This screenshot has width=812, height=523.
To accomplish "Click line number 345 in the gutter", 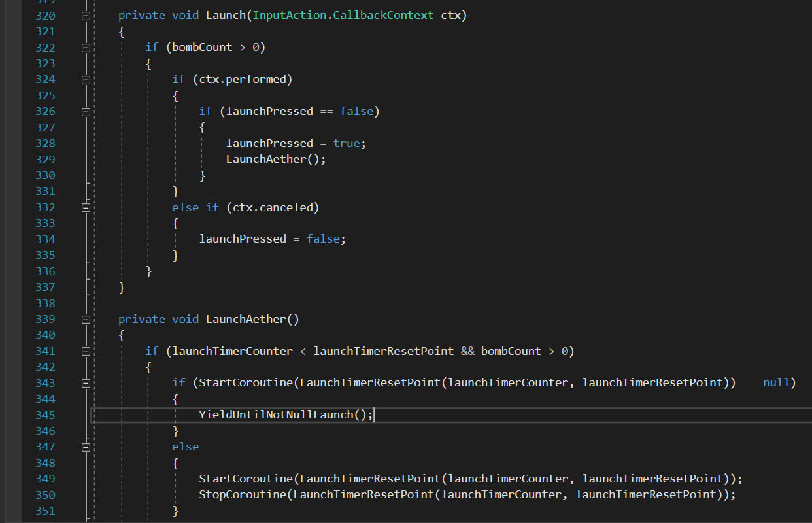I will 45,415.
